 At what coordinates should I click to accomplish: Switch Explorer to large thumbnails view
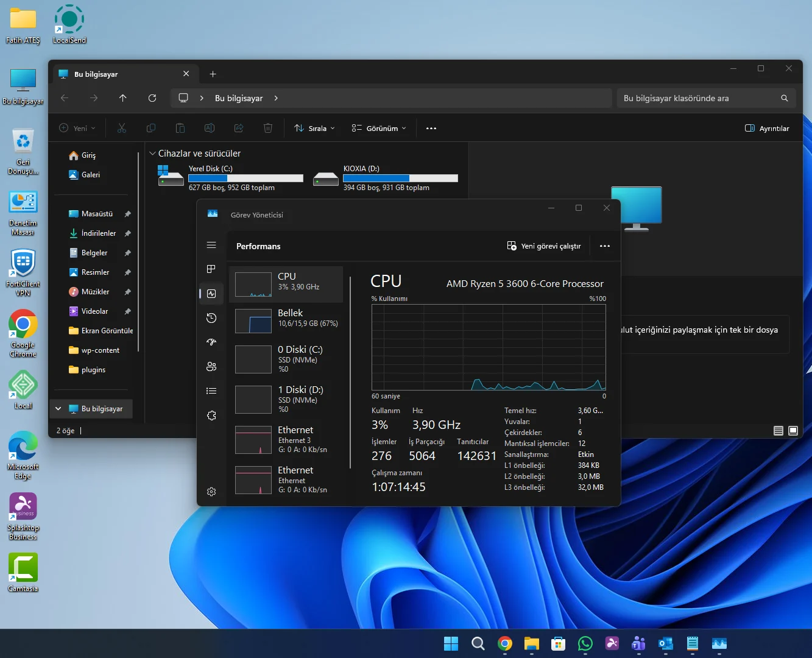click(x=793, y=431)
